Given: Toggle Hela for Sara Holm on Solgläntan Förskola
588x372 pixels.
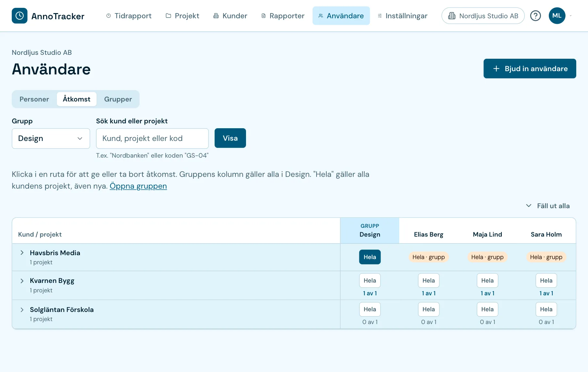Looking at the screenshot, I should click(546, 309).
